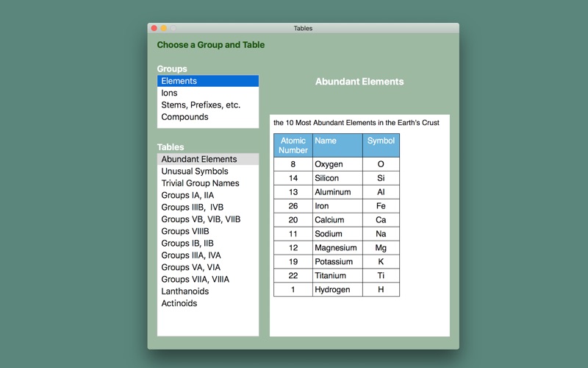Click the Iron name cell
The image size is (588, 368).
coord(337,206)
